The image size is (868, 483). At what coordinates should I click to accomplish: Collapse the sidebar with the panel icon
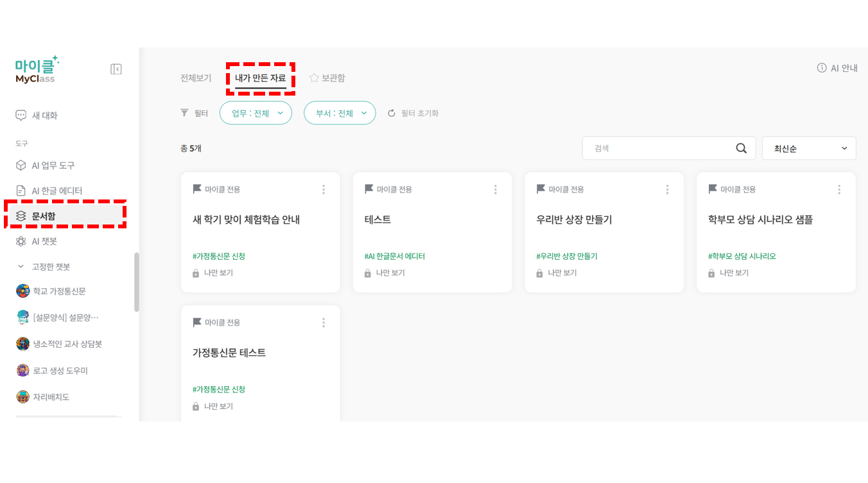[x=116, y=69]
